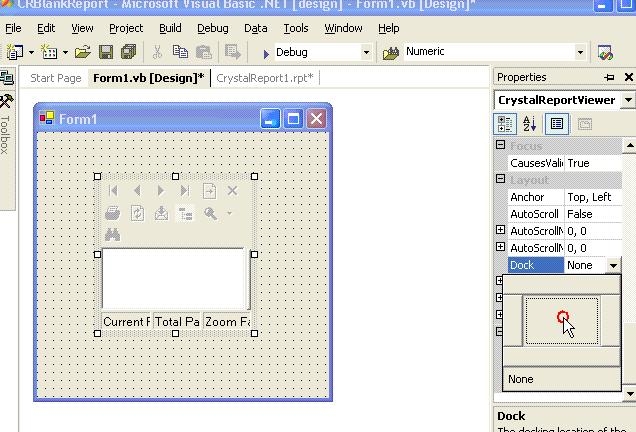Click the Copy icon in toolbar
636x432 pixels.
coord(180,52)
